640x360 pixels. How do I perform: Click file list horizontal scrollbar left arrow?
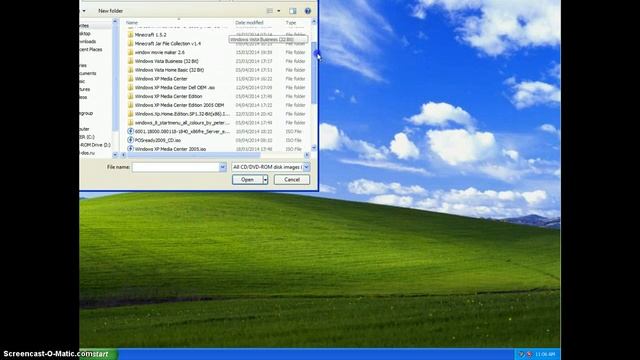point(123,155)
